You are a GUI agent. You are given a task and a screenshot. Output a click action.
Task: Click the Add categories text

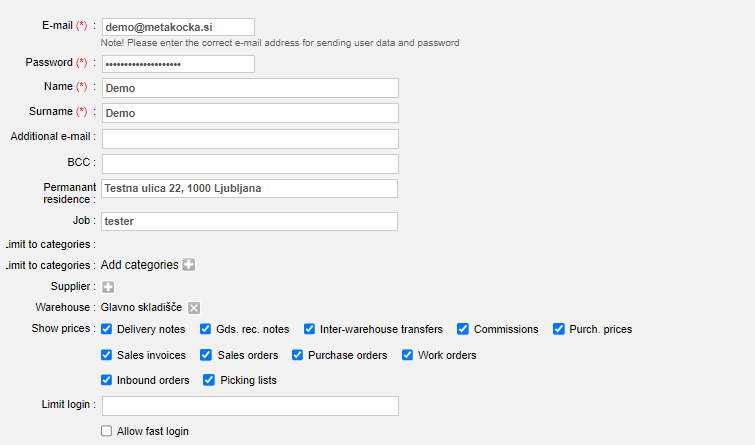tap(140, 265)
